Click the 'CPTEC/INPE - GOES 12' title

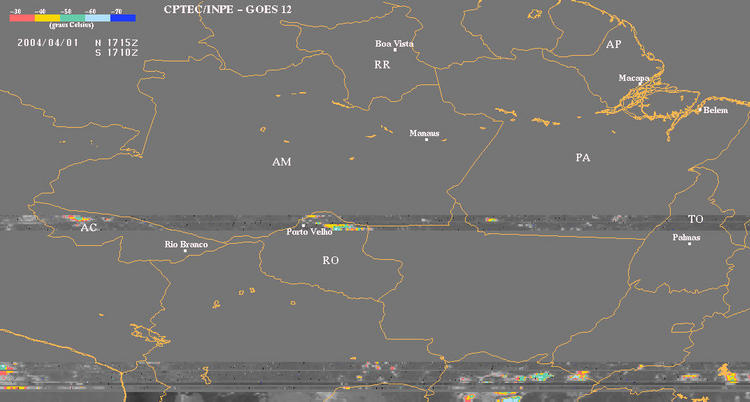point(228,10)
